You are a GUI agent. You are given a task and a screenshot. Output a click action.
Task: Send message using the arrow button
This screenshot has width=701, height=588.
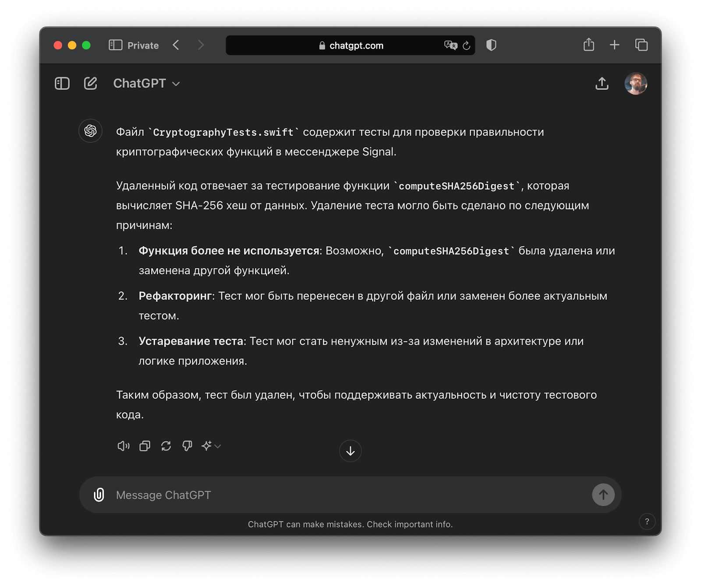point(603,495)
